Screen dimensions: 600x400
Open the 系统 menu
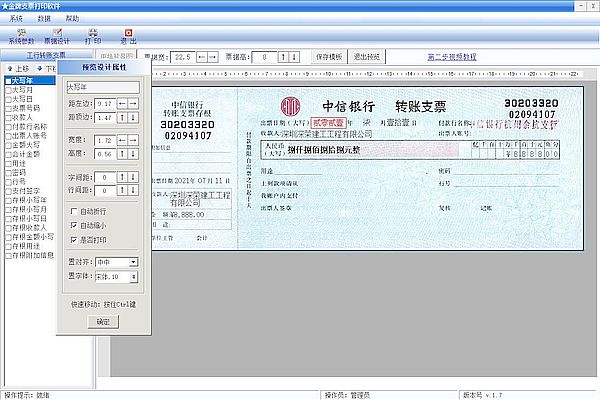[x=16, y=18]
